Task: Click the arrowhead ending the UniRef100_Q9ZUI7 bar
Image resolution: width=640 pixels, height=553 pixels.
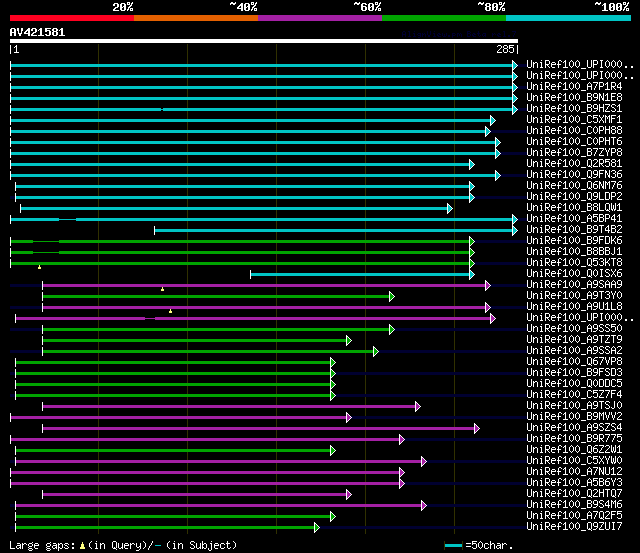Action: 317,528
